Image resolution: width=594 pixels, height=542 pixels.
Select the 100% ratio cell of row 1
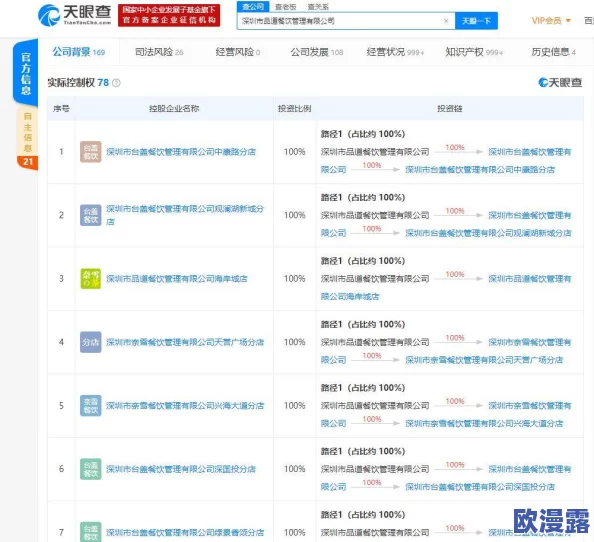tap(294, 152)
